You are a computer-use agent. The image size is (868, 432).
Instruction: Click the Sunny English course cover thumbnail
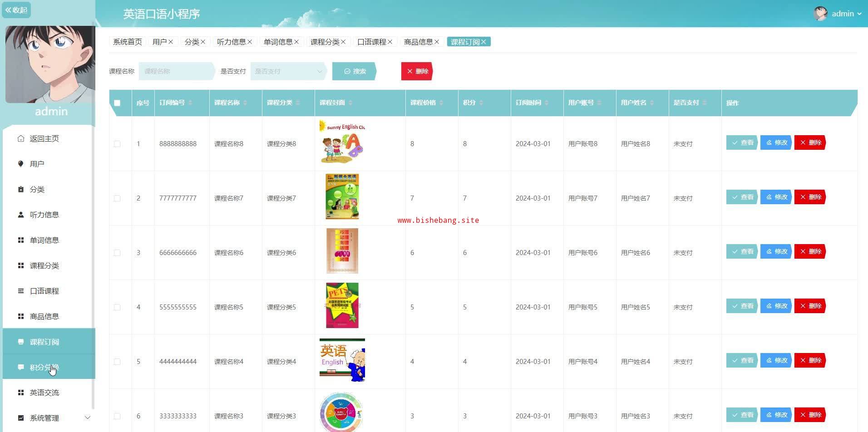click(342, 142)
